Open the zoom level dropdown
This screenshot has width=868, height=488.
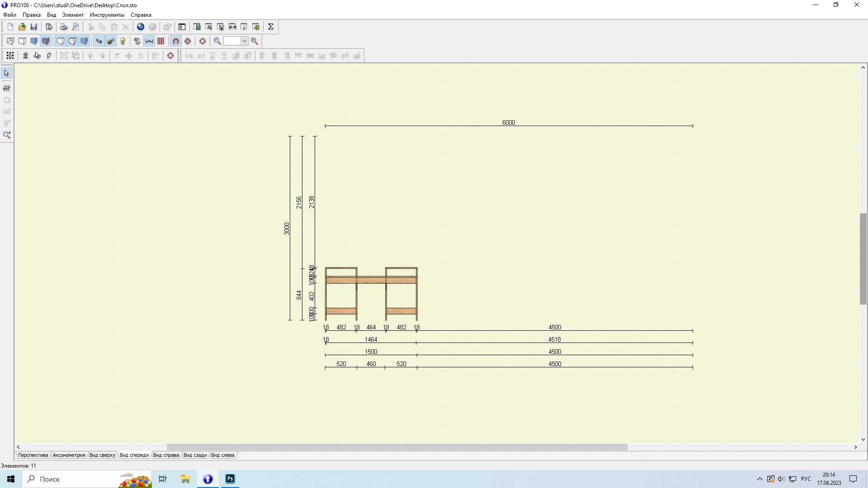coord(244,41)
